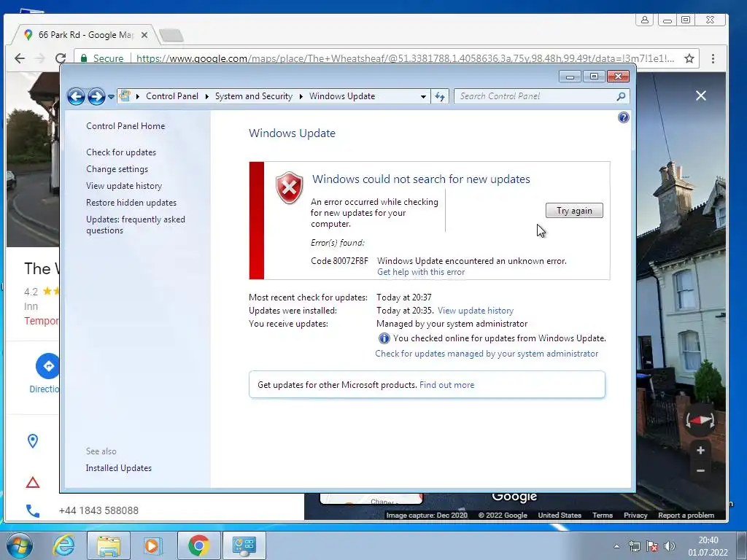
Task: Click Find out more link
Action: point(447,385)
